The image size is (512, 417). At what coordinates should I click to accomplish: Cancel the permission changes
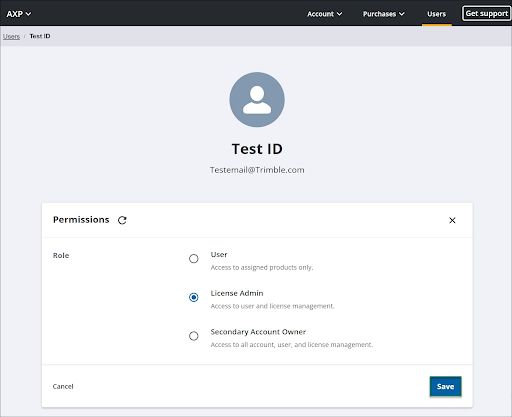pos(63,386)
